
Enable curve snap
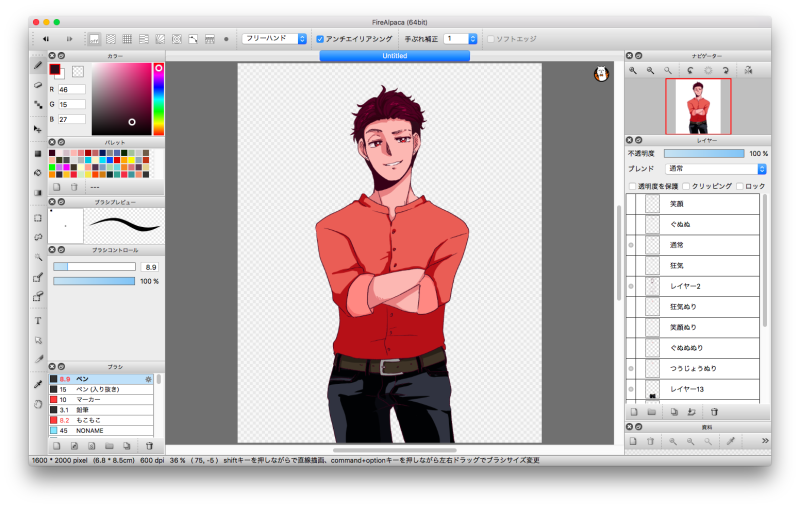point(193,39)
